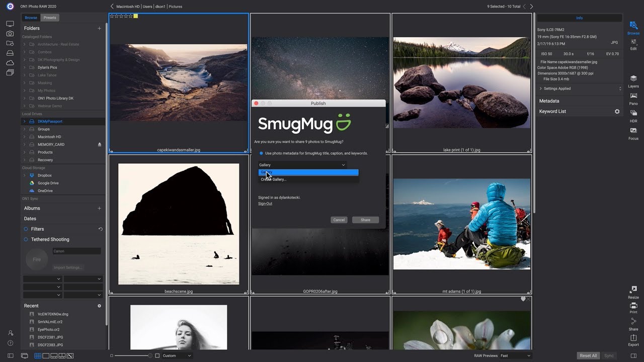Viewport: 644px width, 362px height.
Task: Go to next photo arrow in header
Action: (x=531, y=7)
